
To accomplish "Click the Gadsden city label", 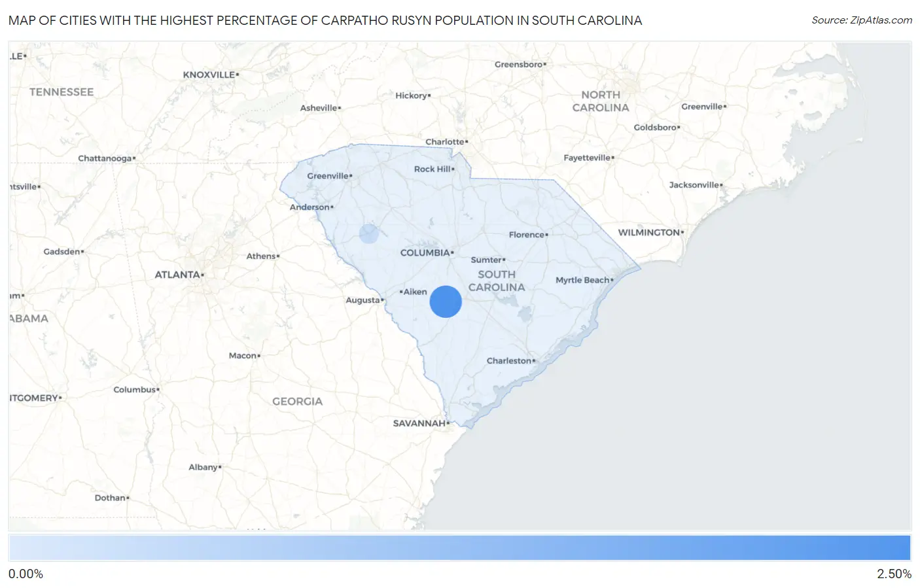I will (x=62, y=252).
